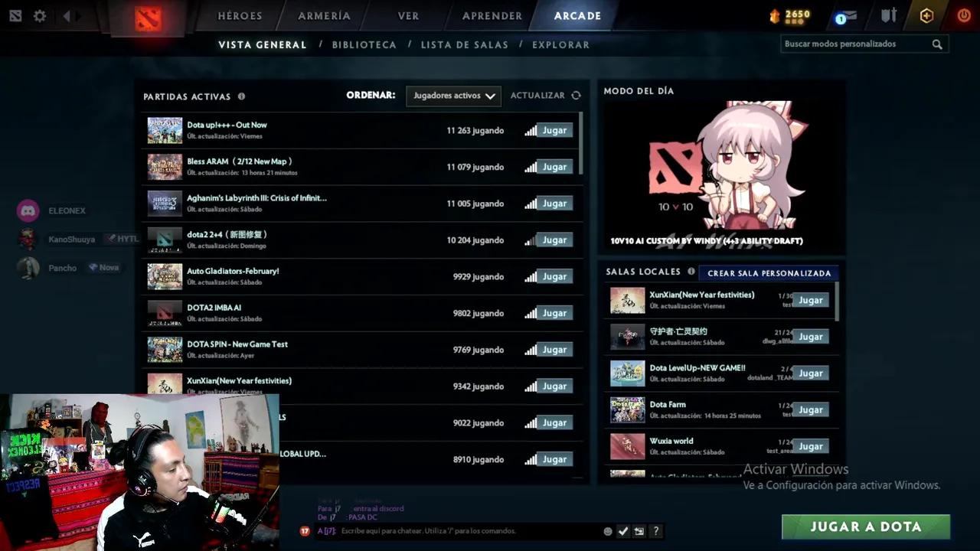Click the pop-out chat window icon
980x551 pixels.
pos(639,531)
